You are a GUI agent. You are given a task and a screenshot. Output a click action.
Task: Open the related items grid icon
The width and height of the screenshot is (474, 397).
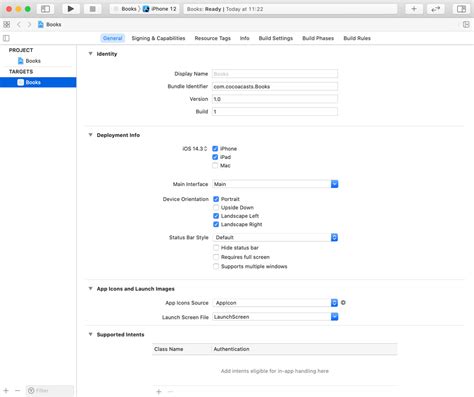[x=7, y=24]
